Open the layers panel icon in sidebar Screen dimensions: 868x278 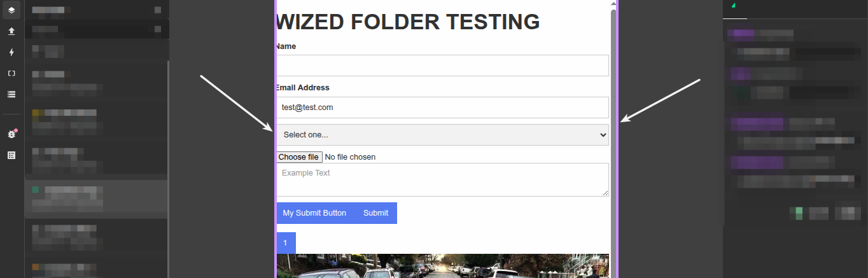tap(11, 10)
